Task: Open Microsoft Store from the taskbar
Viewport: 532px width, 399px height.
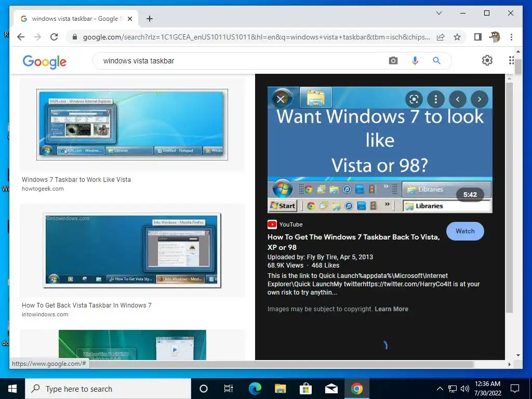Action: [305, 389]
